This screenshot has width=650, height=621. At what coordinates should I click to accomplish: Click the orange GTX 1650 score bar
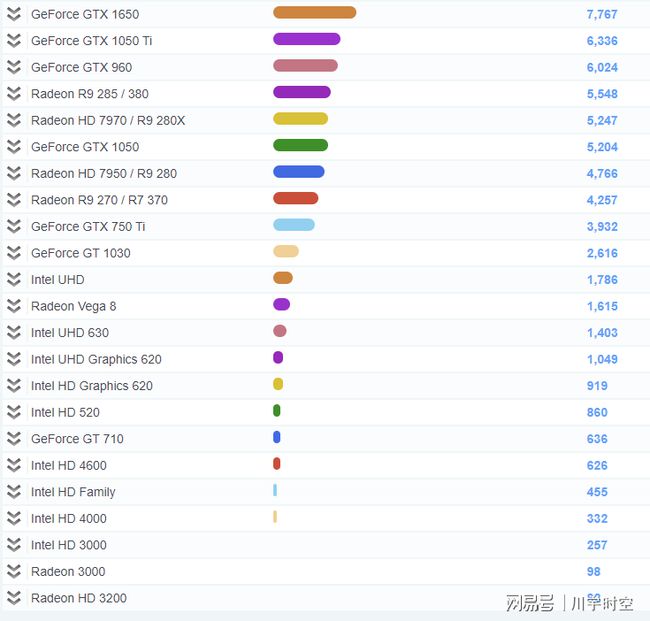[315, 12]
